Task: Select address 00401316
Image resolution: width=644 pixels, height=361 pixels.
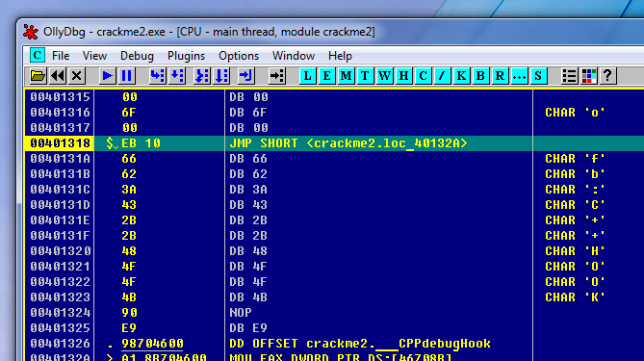Action: pos(60,113)
